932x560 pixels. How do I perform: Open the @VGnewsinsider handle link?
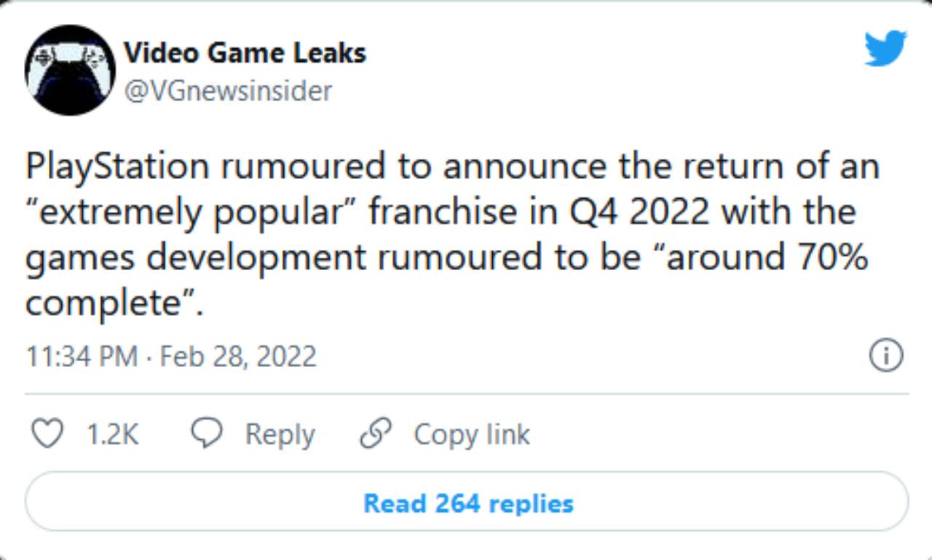coord(228,91)
